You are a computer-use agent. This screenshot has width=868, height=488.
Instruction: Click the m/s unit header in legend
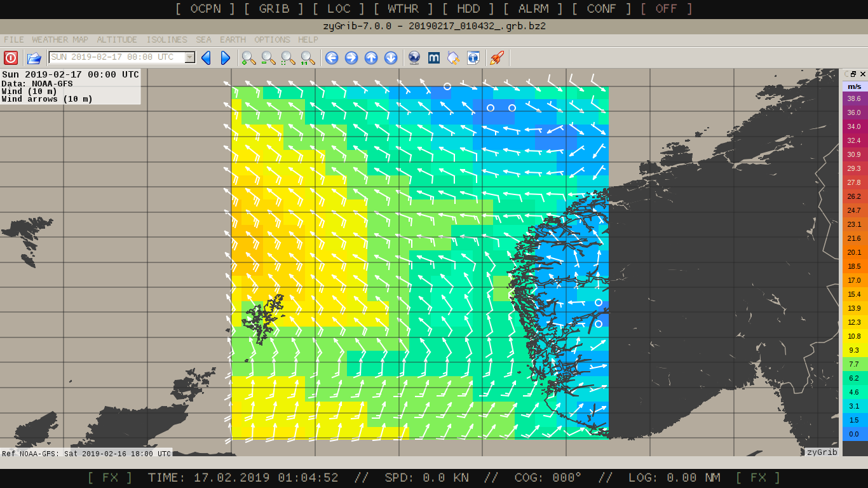855,86
